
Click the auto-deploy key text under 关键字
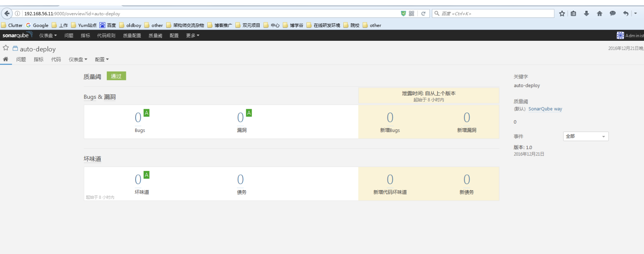527,85
